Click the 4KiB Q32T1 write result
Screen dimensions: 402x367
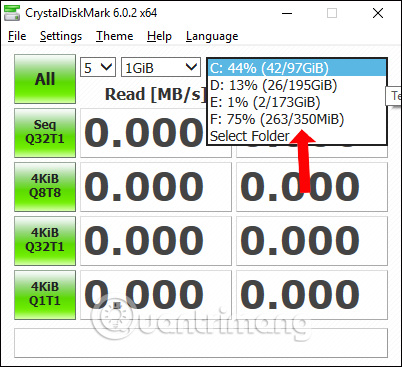pyautogui.click(x=312, y=241)
